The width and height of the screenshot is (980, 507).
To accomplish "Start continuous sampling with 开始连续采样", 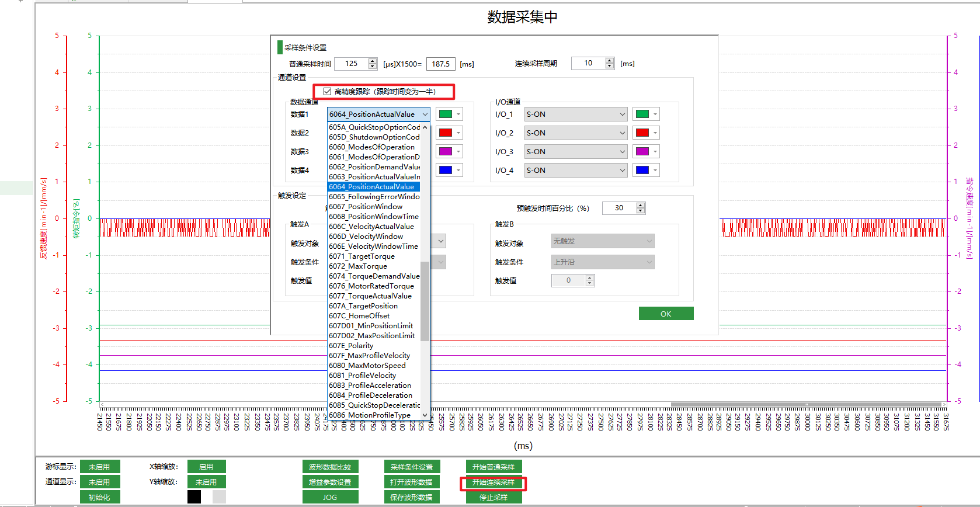I will coord(494,482).
